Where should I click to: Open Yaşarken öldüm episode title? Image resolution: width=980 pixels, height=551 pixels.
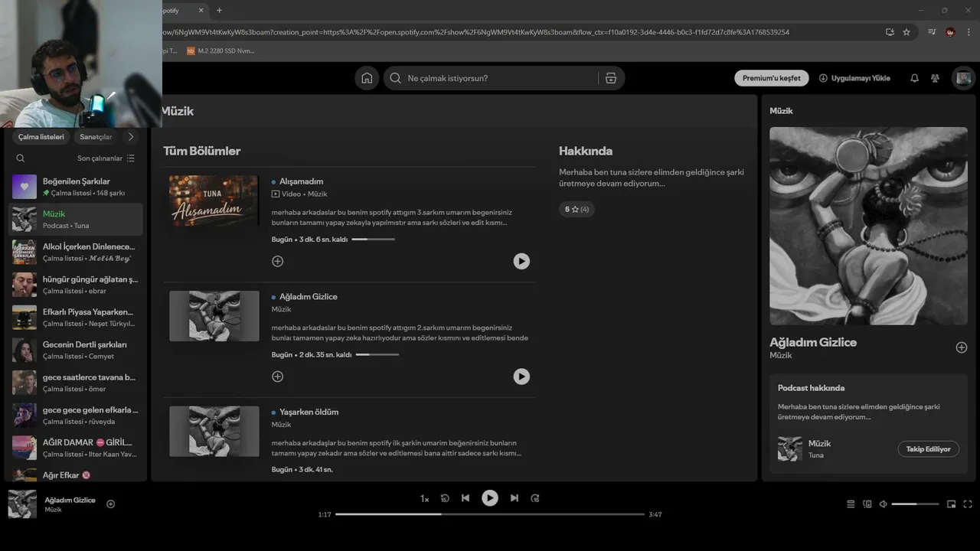tap(309, 412)
